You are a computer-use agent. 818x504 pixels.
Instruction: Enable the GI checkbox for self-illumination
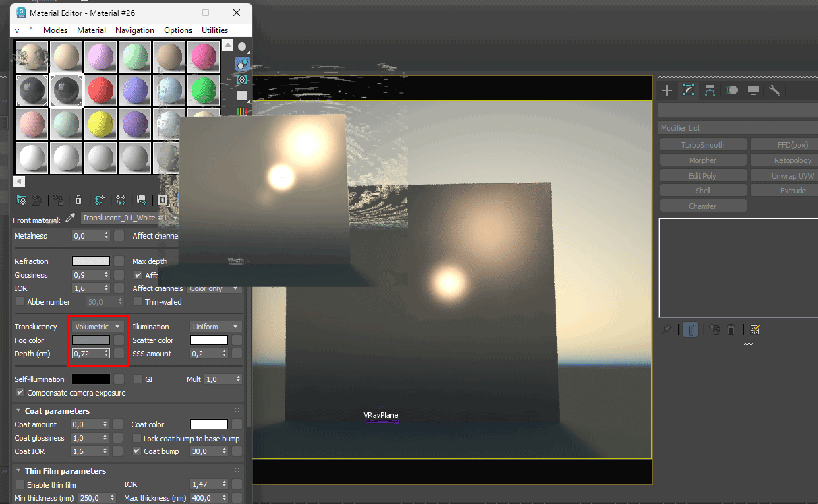pos(138,379)
